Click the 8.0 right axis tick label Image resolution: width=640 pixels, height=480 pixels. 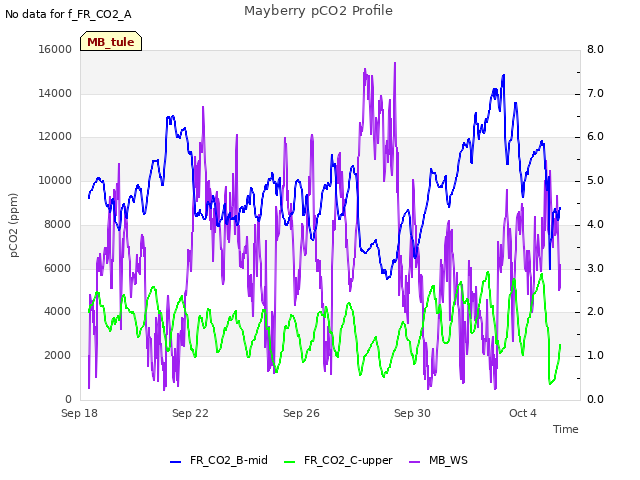pos(595,49)
